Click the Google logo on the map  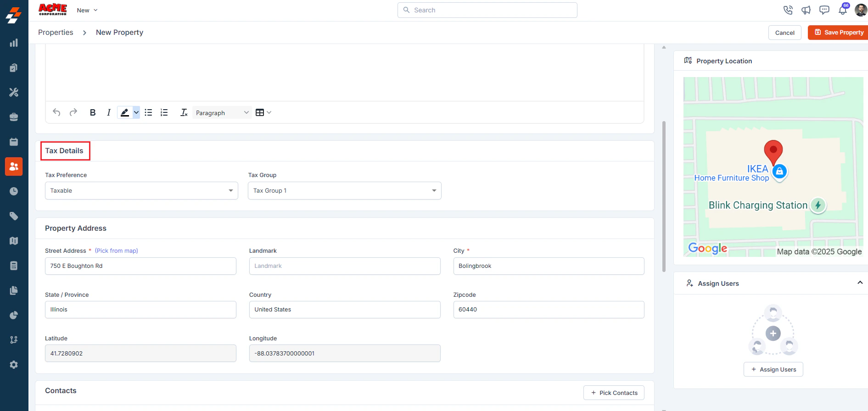click(707, 249)
